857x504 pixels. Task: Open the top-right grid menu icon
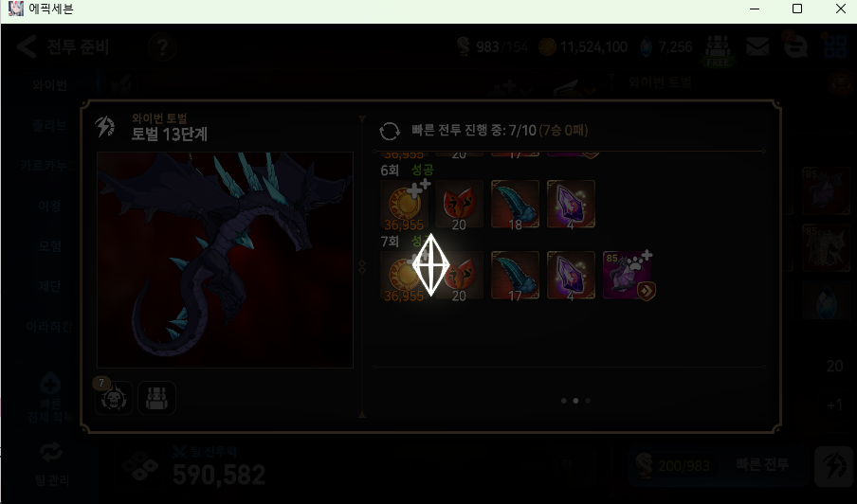[x=835, y=45]
